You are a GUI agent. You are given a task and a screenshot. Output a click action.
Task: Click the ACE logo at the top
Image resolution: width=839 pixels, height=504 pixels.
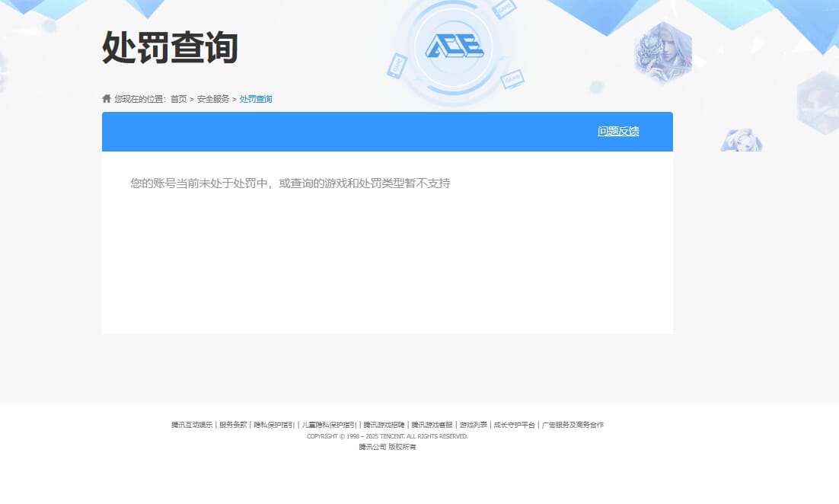click(x=455, y=47)
